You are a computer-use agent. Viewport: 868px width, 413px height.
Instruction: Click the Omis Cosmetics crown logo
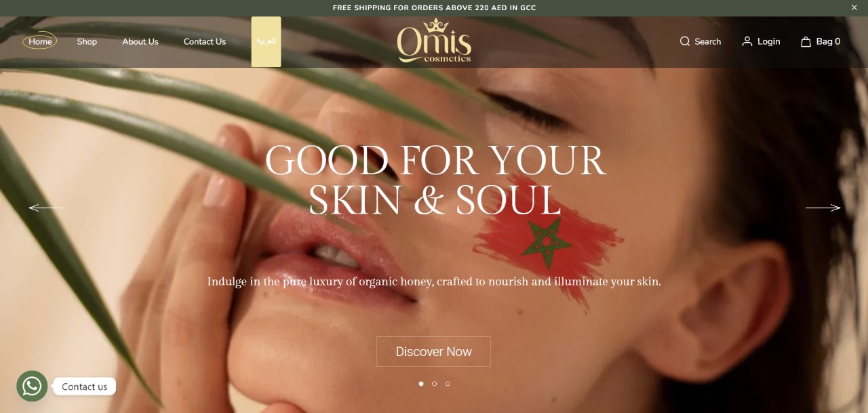[x=434, y=41]
